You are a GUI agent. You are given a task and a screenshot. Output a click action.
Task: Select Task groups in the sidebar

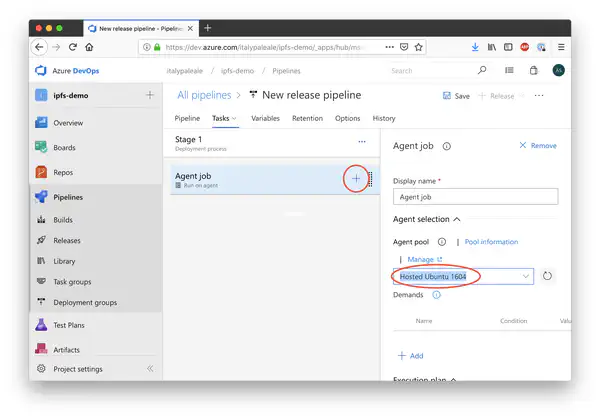(x=72, y=282)
